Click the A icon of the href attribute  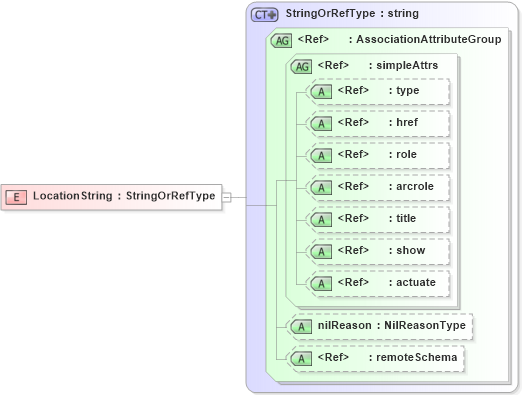[321, 124]
